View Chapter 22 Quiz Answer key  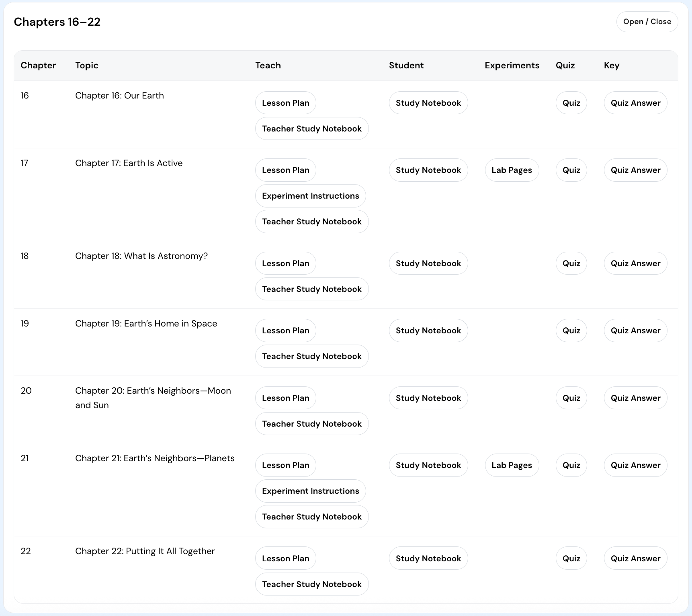(x=635, y=559)
